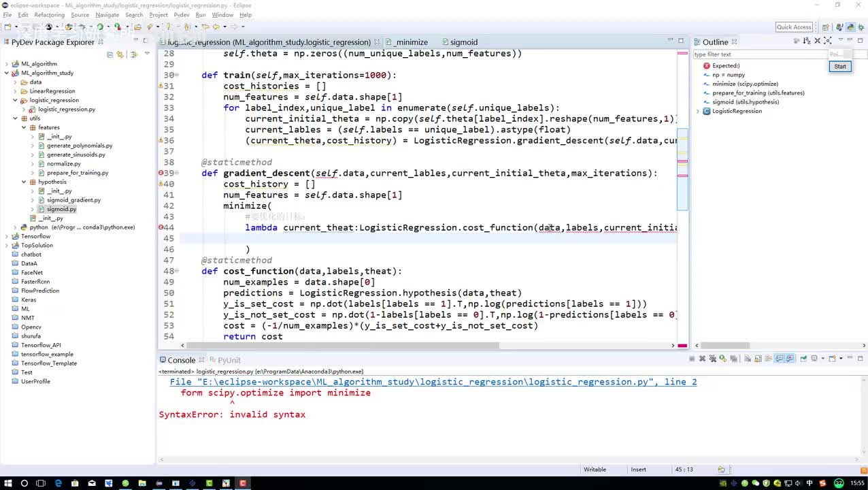Select the chatbot project
868x490 pixels.
(x=31, y=255)
